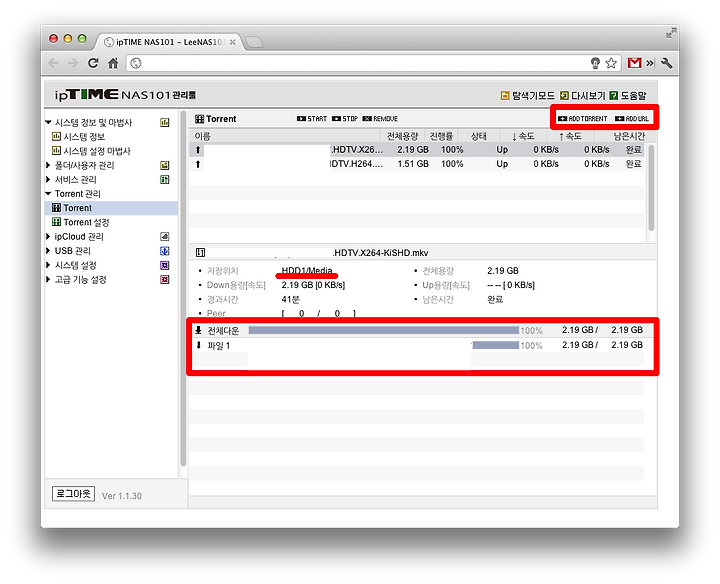
Task: Click 로그아웃 logout button
Action: point(73,494)
